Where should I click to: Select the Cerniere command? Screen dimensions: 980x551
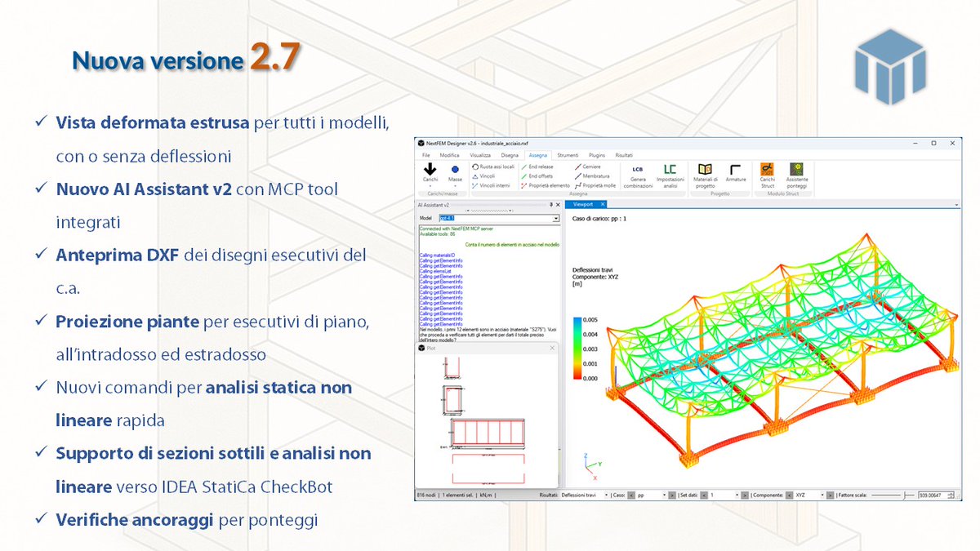click(587, 167)
